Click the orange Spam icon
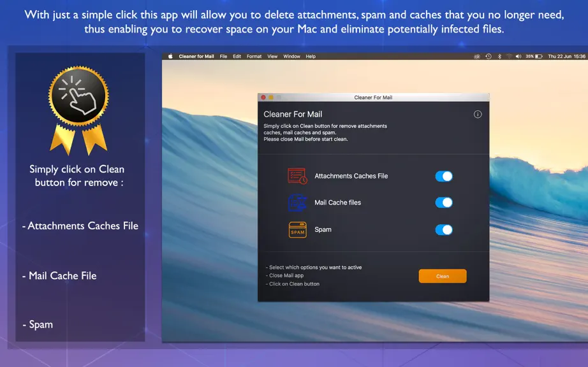Viewport: 588px width, 367px height. pos(297,229)
